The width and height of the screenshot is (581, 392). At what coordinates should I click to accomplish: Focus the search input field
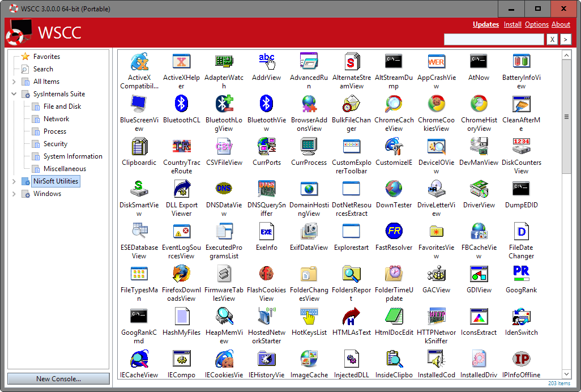494,39
